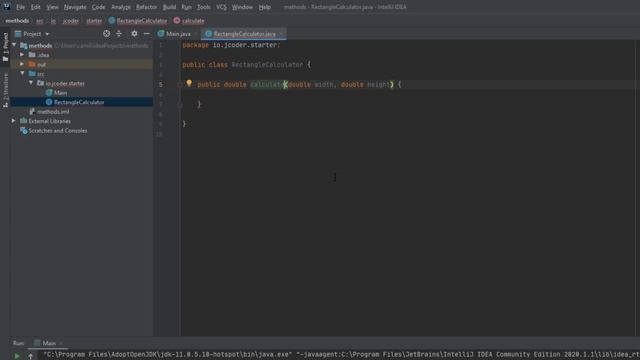
Task: Click the jcoder breadcrumb in navigation bar
Action: tap(71, 21)
